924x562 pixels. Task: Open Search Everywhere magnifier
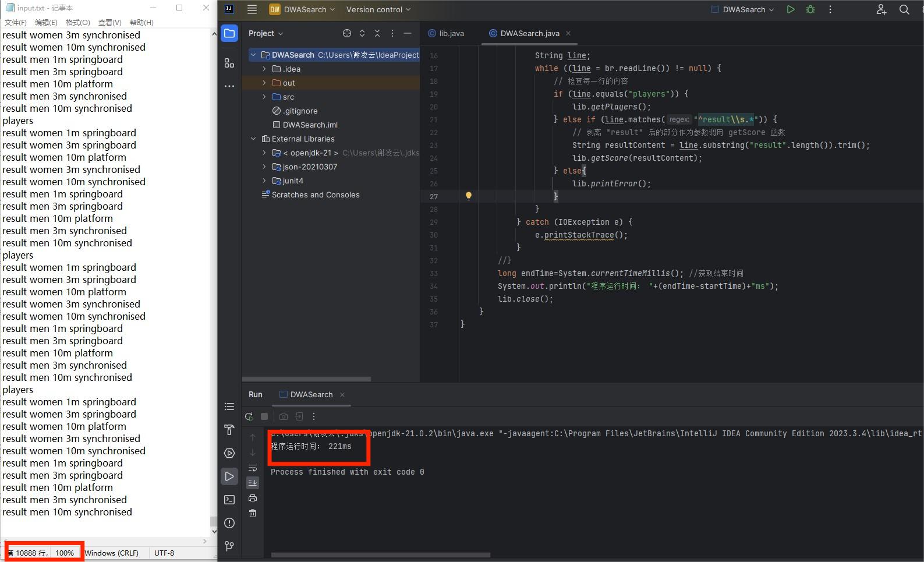(904, 9)
